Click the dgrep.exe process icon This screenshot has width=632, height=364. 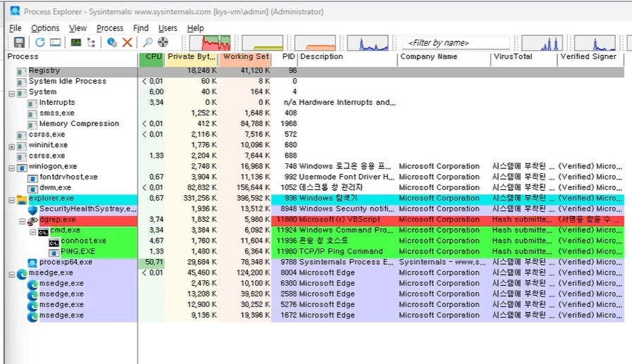pyautogui.click(x=32, y=220)
